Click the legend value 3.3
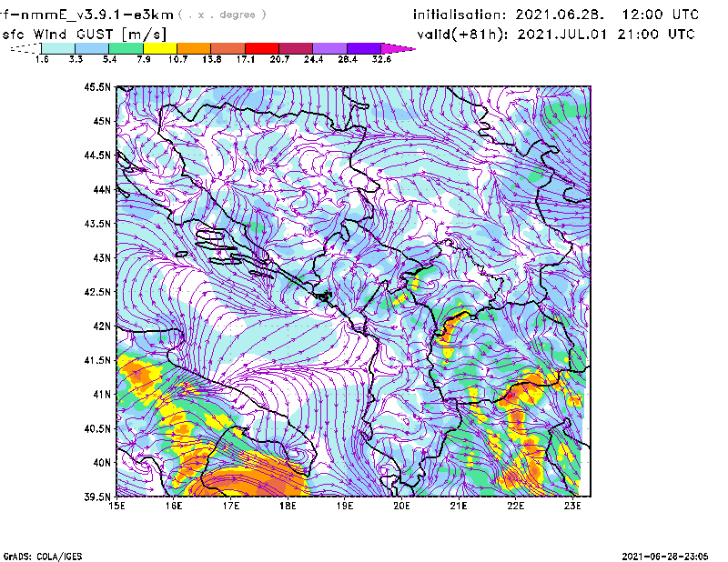Viewport: 728px width, 562px height. pos(76,59)
